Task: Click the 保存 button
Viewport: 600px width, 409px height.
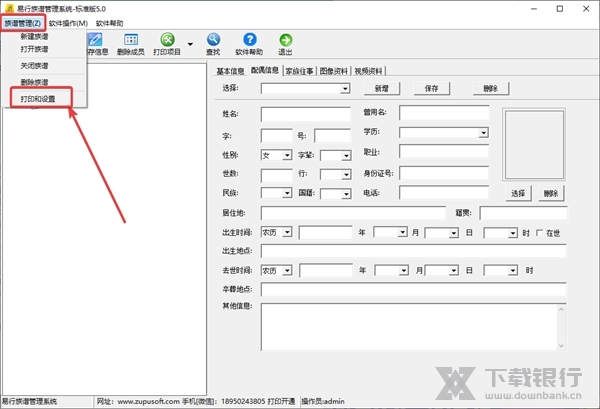Action: coord(432,88)
